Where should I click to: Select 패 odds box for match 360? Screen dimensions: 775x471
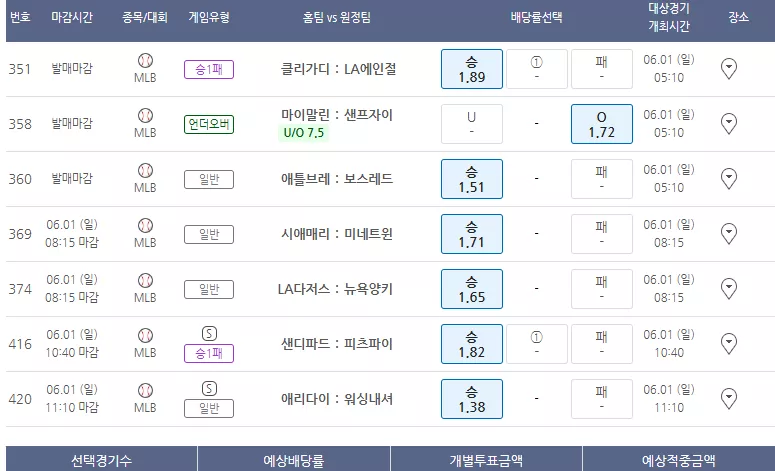pos(602,179)
